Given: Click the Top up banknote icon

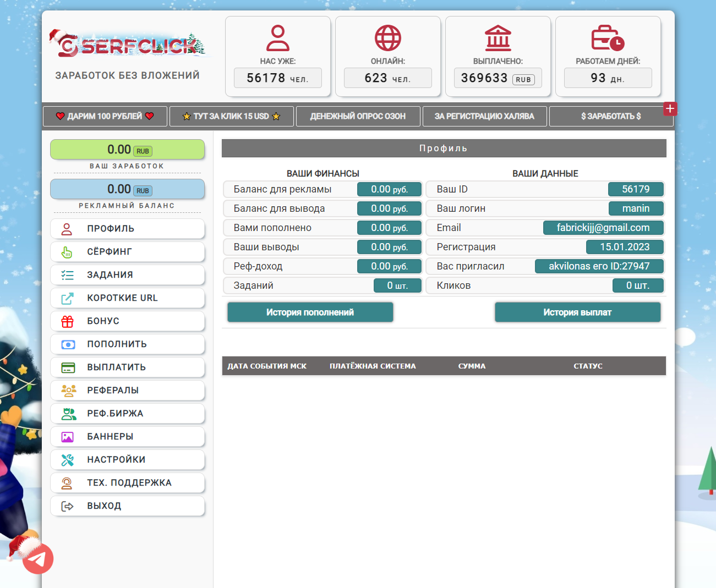Looking at the screenshot, I should 68,344.
